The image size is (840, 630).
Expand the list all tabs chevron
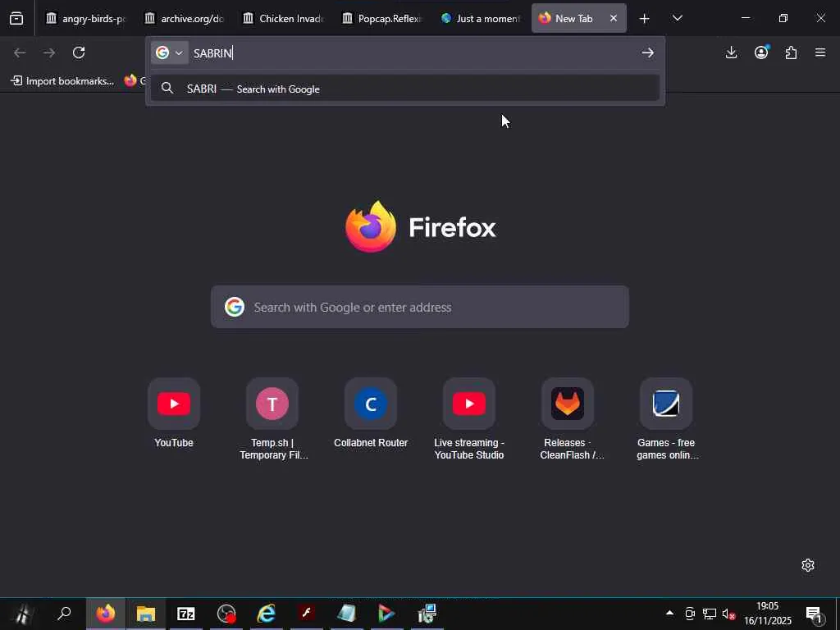(677, 19)
